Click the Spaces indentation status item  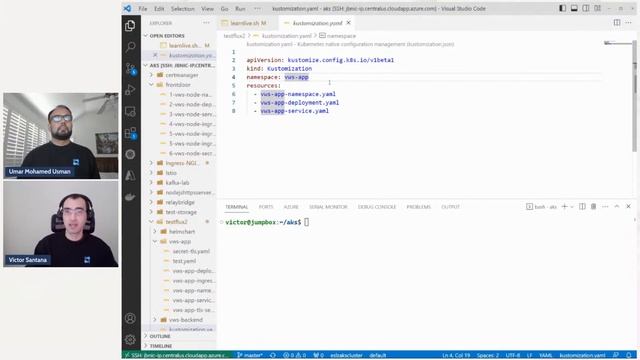[x=488, y=355]
